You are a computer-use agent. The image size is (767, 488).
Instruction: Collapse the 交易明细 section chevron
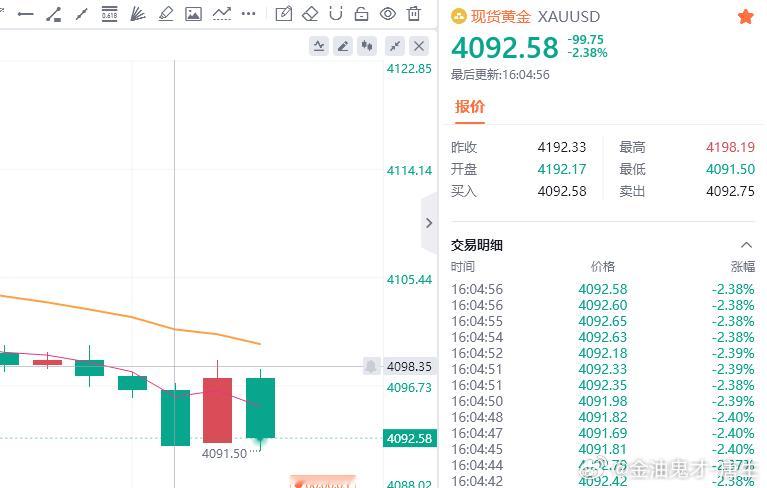tap(746, 244)
